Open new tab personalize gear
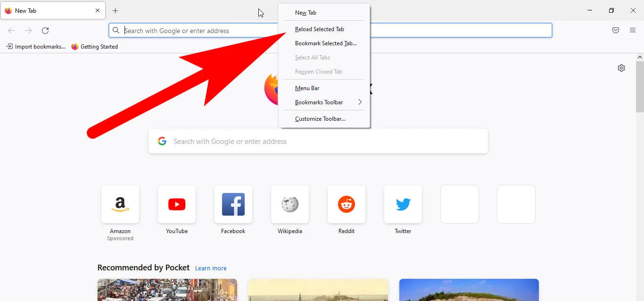The height and width of the screenshot is (301, 644). click(621, 68)
